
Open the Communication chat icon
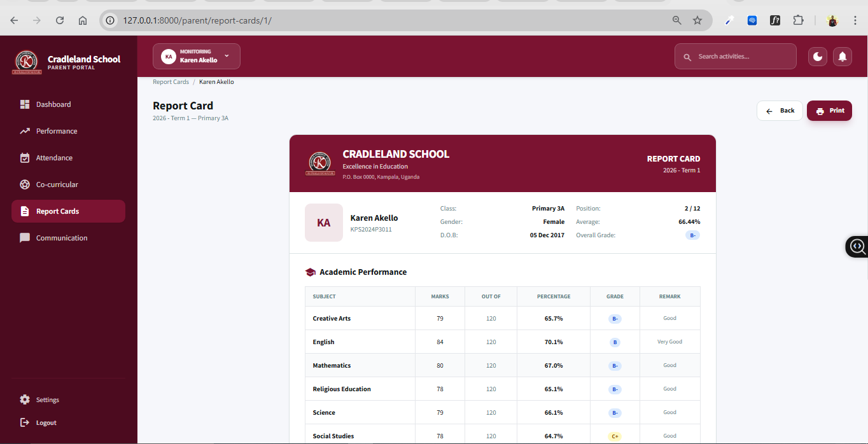coord(25,238)
